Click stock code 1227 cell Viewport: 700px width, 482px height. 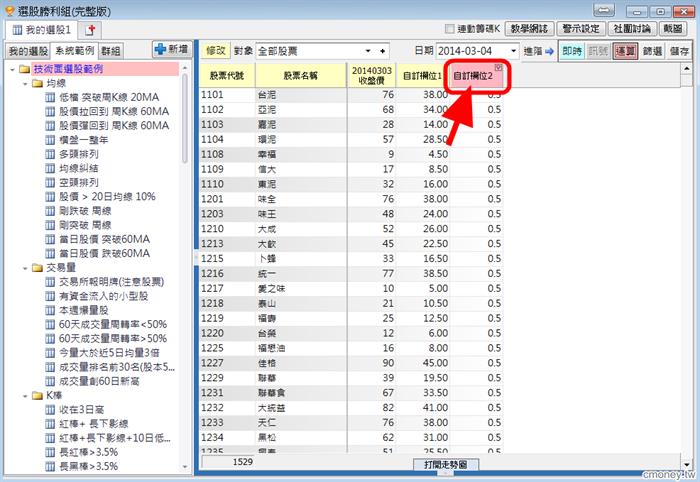(x=227, y=363)
